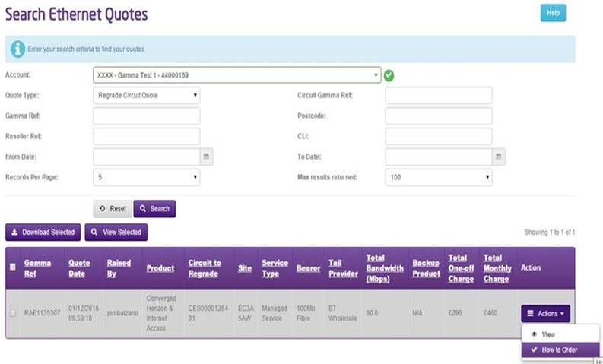The width and height of the screenshot is (603, 364).
Task: Sort by Gamma Ref column
Action: [37, 268]
